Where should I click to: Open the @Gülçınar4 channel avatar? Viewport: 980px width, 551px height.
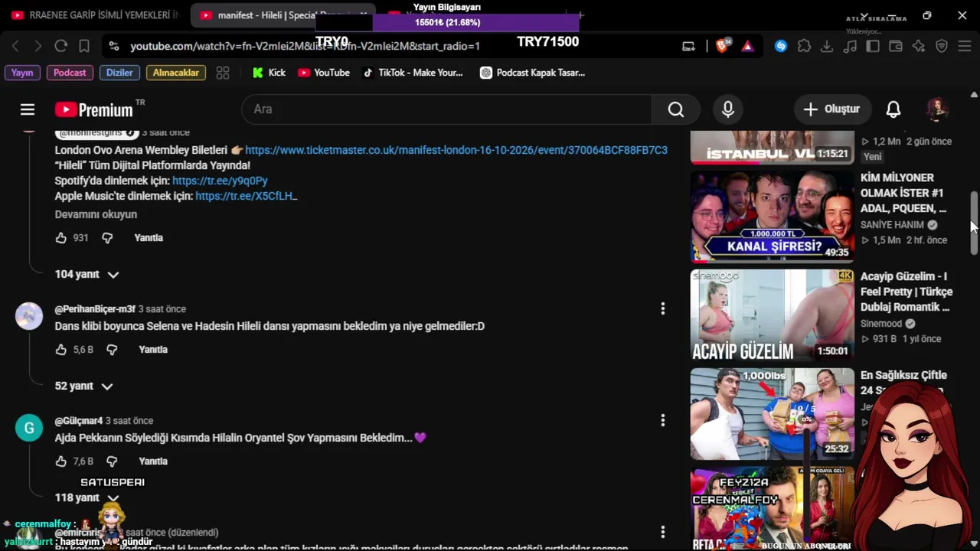click(29, 427)
